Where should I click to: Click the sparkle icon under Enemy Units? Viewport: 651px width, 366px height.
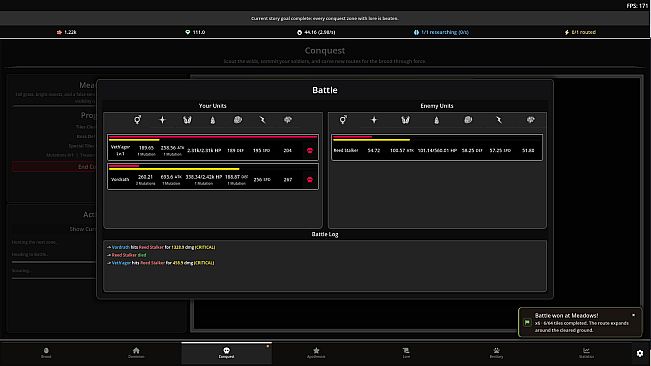(374, 120)
